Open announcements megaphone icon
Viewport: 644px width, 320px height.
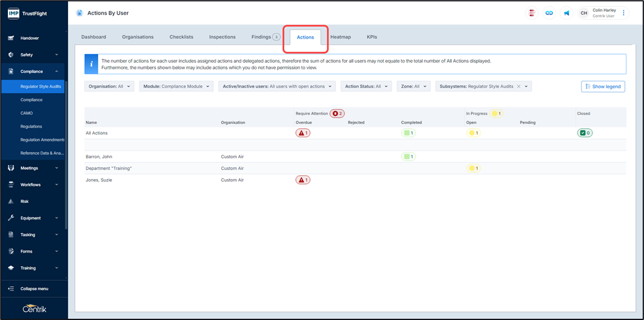[x=566, y=13]
